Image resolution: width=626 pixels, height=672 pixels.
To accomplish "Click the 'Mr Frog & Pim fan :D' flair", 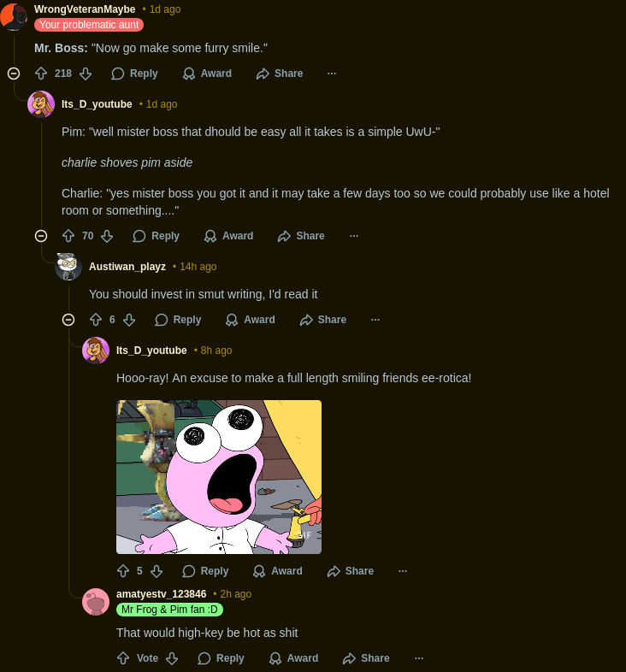I will point(170,610).
